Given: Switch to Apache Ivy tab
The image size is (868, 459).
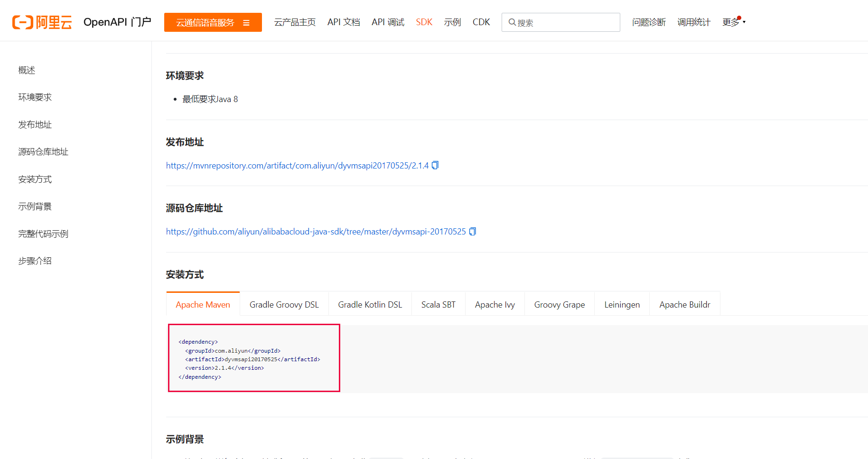Looking at the screenshot, I should (495, 304).
